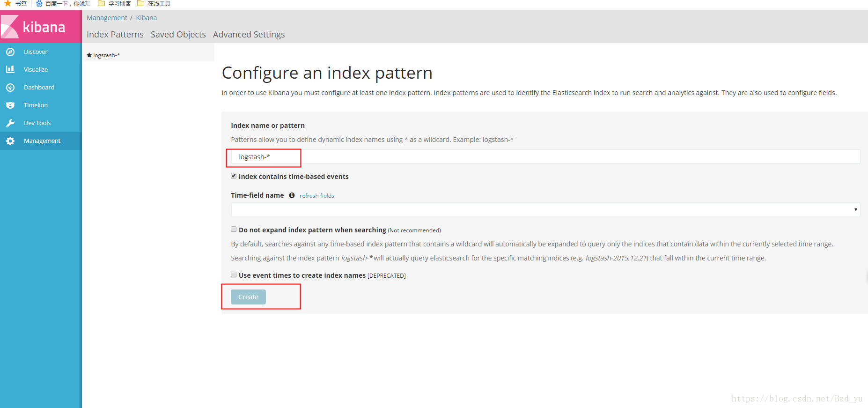Open the 在线工具 bookmark folder
Image resolution: width=868 pixels, height=408 pixels.
[x=154, y=3]
